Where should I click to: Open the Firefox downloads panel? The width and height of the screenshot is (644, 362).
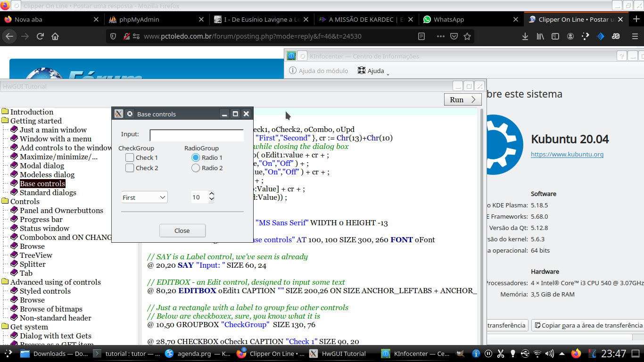525,36
